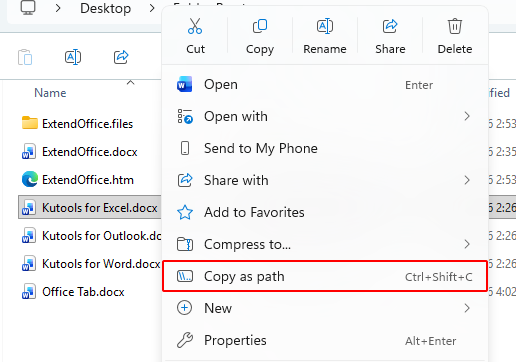Click the Cut scissors icon
The height and width of the screenshot is (362, 516).
[195, 26]
